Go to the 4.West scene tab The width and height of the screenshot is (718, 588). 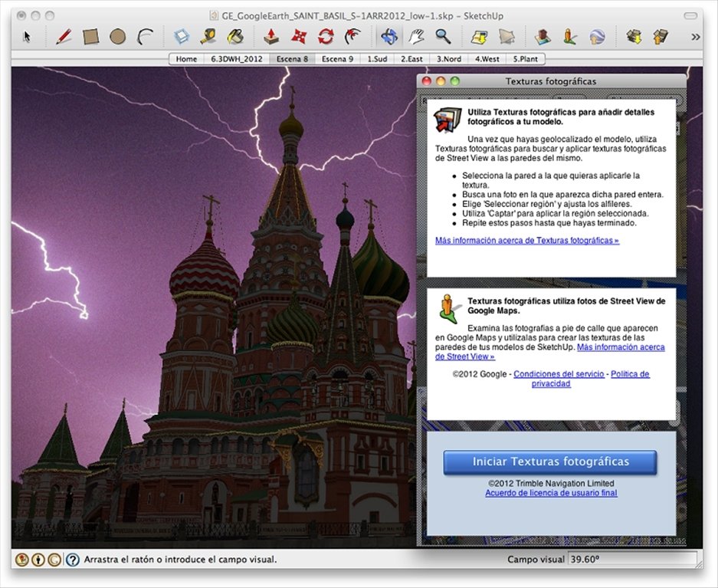pos(487,58)
